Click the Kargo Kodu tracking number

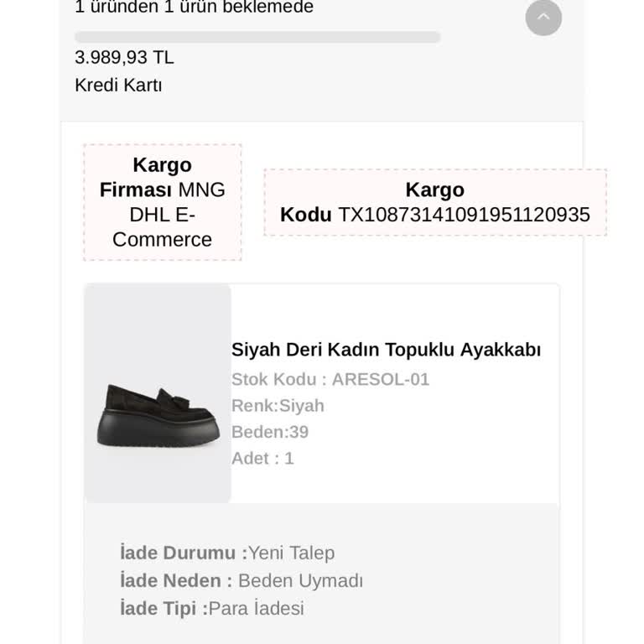(x=464, y=215)
